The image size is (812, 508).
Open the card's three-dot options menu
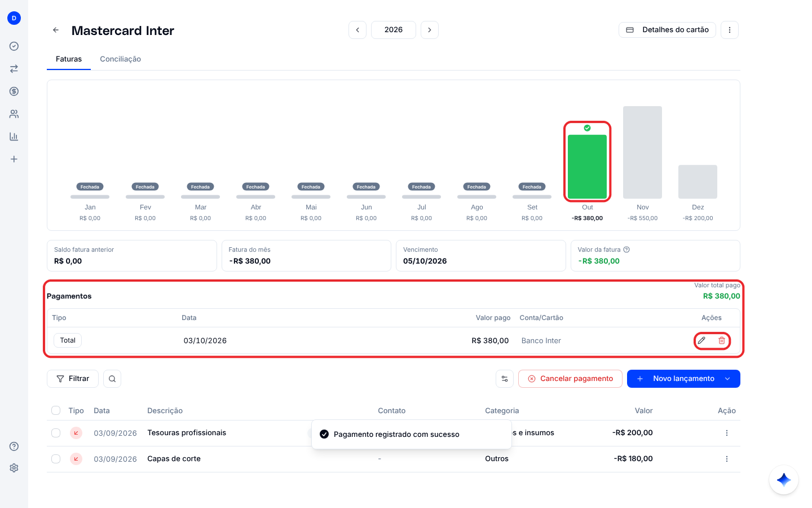[730, 30]
